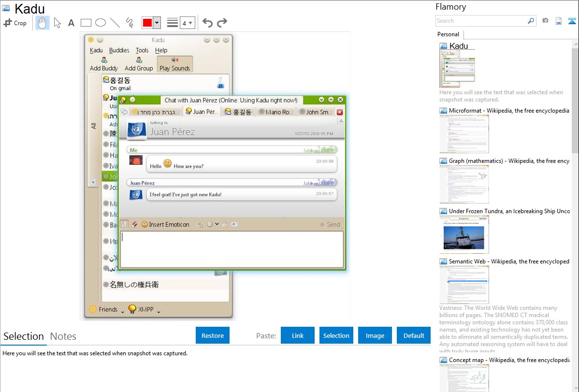Open the color picker dropdown arrow

(157, 23)
